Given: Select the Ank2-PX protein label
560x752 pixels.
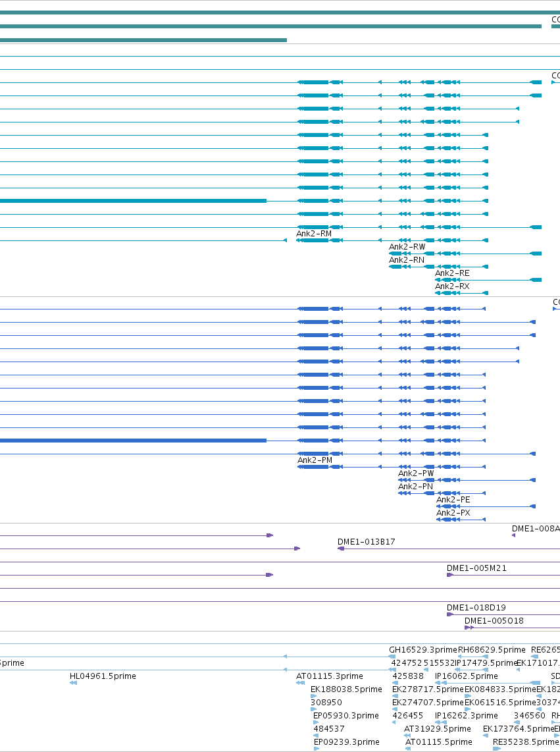Looking at the screenshot, I should point(453,513).
